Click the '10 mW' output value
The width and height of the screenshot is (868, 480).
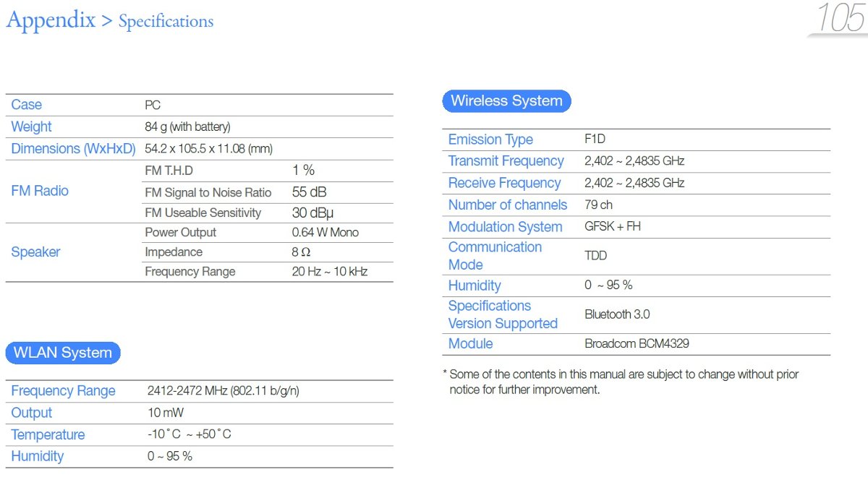[166, 413]
